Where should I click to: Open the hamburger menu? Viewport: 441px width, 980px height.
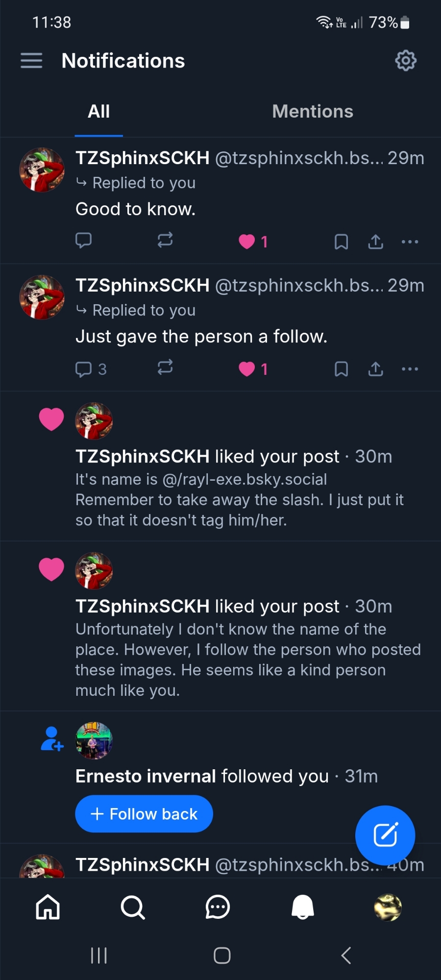[x=31, y=61]
